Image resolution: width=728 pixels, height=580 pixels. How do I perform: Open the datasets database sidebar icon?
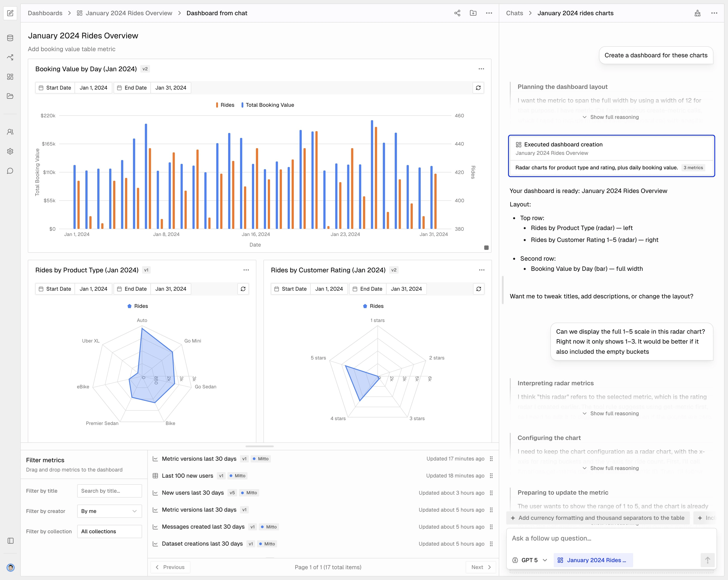10,38
